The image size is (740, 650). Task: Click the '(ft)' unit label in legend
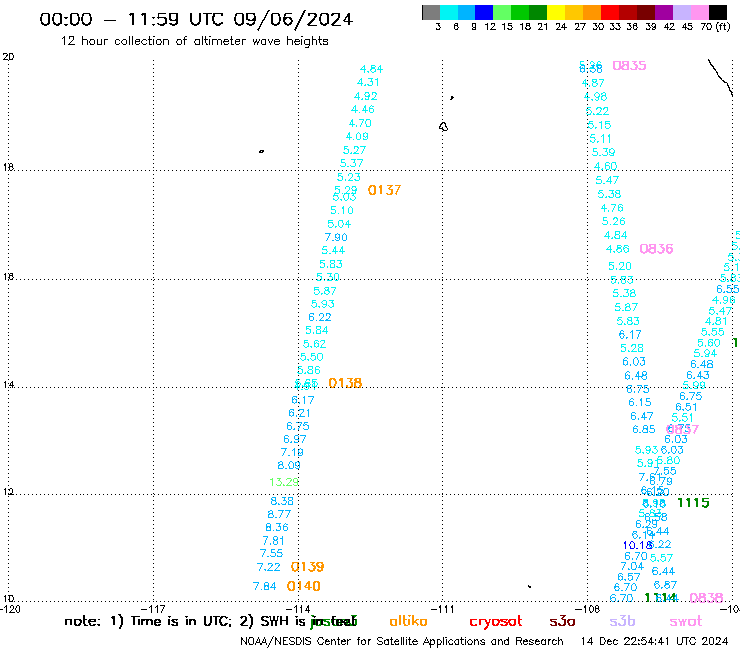(x=723, y=27)
